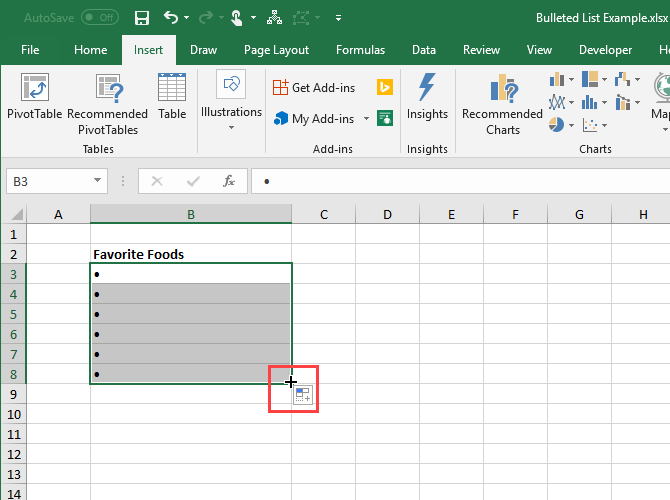Open the Customize Quick Access Toolbar dropdown

(337, 18)
